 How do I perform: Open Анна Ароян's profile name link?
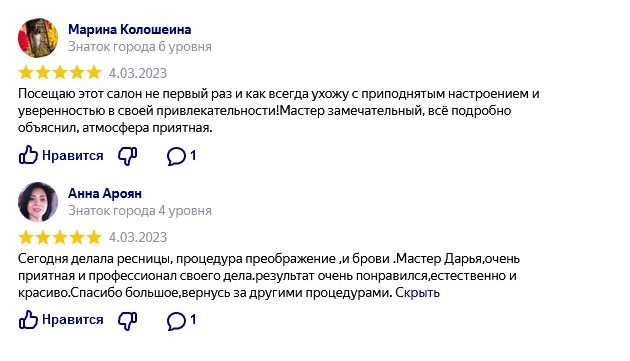coord(105,193)
